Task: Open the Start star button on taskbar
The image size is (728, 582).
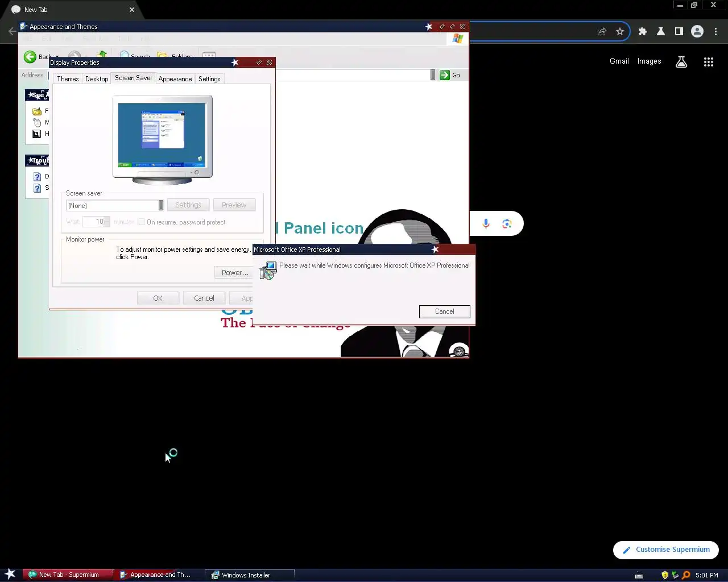Action: [x=10, y=574]
